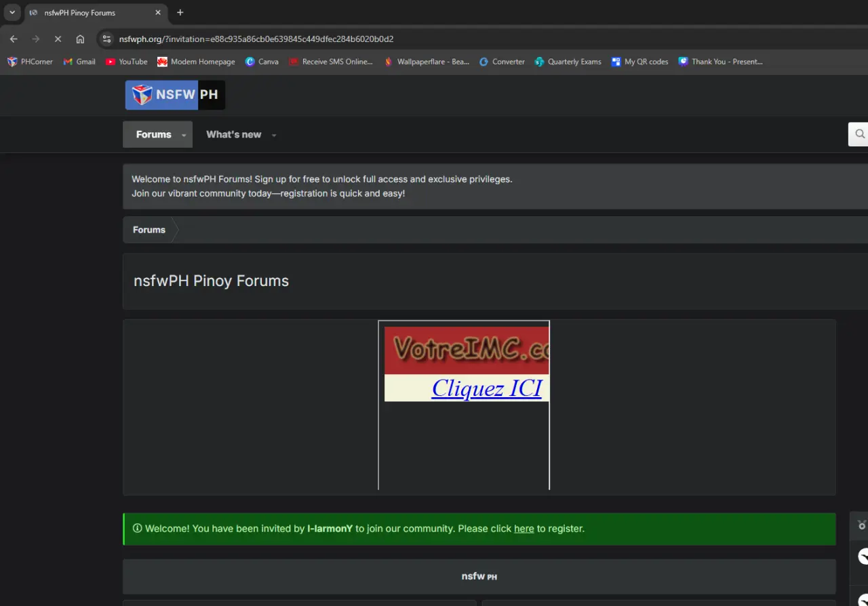Click the Forums breadcrumb link
This screenshot has width=868, height=606.
pos(149,230)
